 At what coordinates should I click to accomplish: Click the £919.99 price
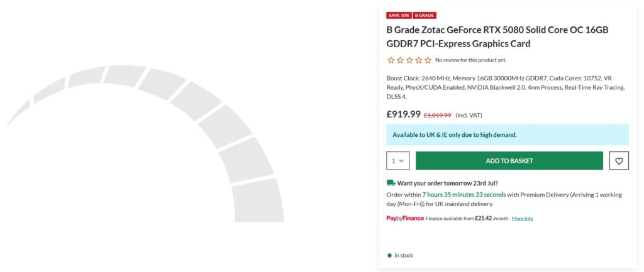pos(403,114)
